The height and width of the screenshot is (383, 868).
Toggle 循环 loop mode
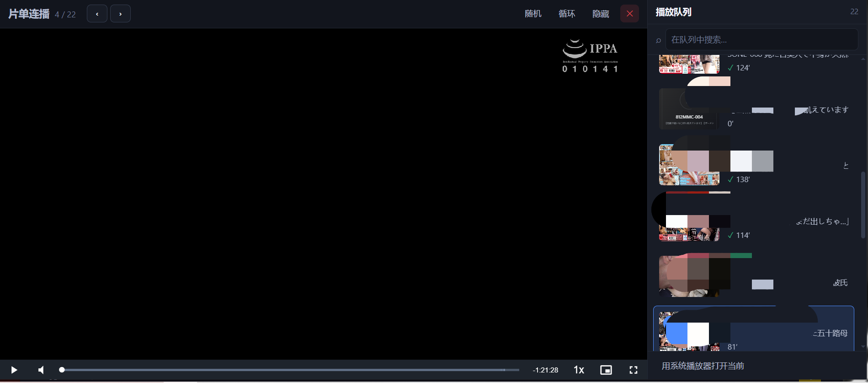click(567, 14)
